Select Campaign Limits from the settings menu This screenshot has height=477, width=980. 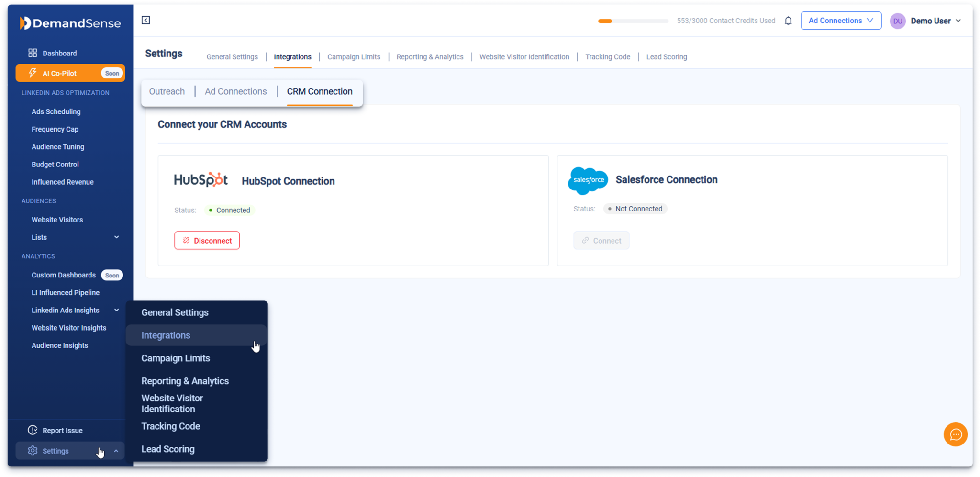(176, 358)
